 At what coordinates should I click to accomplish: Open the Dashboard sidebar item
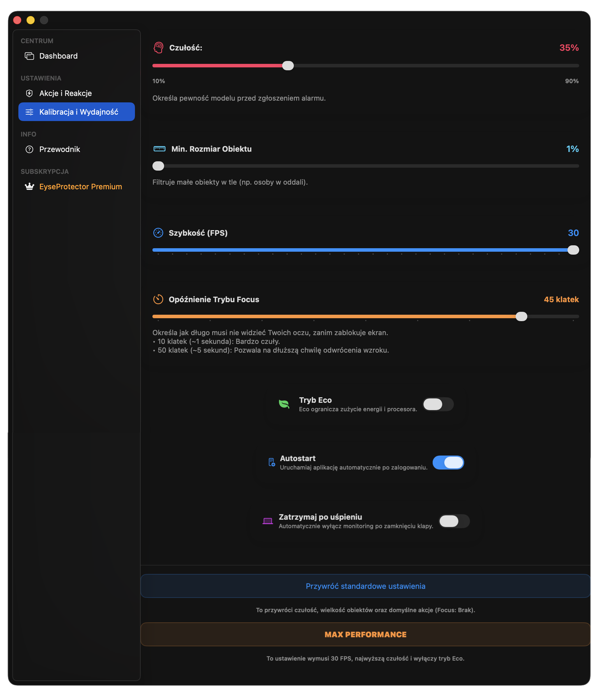[58, 56]
